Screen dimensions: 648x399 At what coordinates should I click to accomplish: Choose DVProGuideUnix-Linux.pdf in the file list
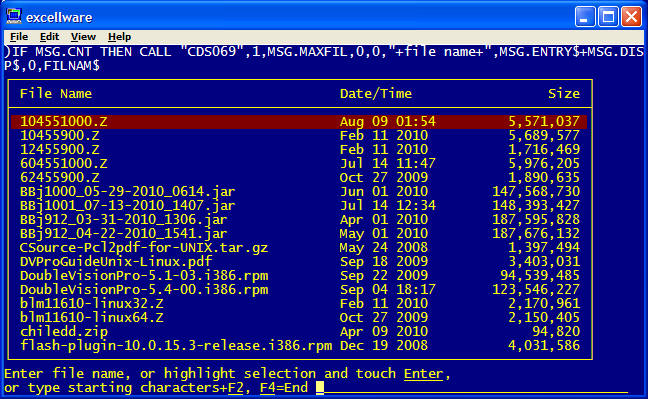click(x=299, y=262)
